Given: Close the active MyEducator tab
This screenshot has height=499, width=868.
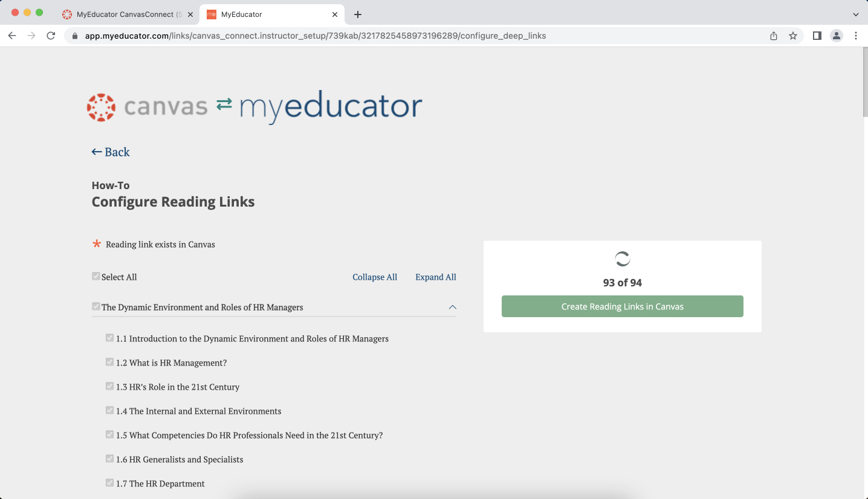Looking at the screenshot, I should [335, 14].
